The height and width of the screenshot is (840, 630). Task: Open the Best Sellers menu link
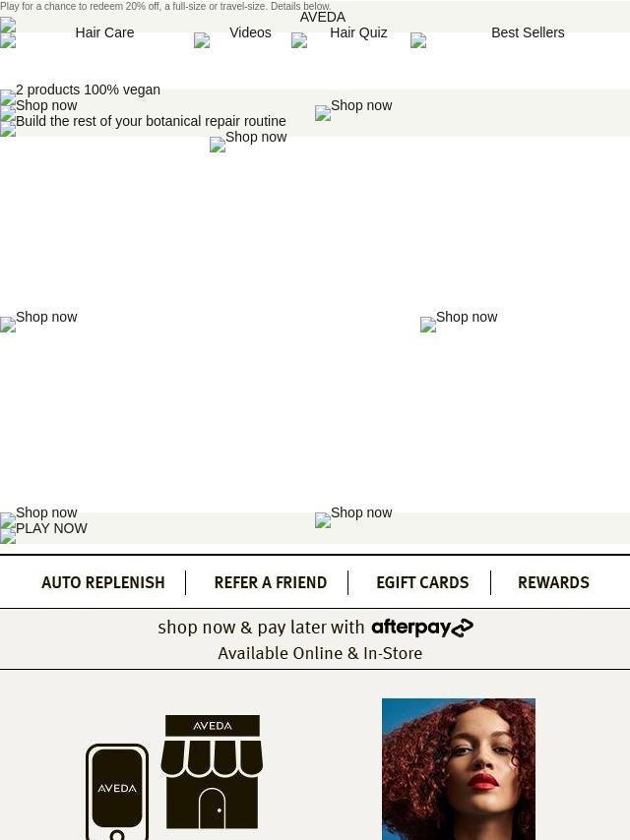click(x=528, y=32)
